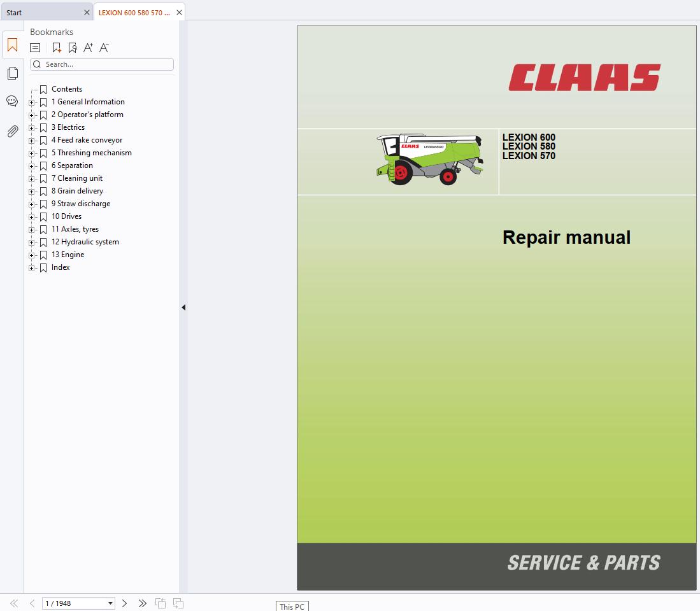Image resolution: width=700 pixels, height=611 pixels.
Task: Click the combine harvester image on the cover
Action: click(430, 158)
